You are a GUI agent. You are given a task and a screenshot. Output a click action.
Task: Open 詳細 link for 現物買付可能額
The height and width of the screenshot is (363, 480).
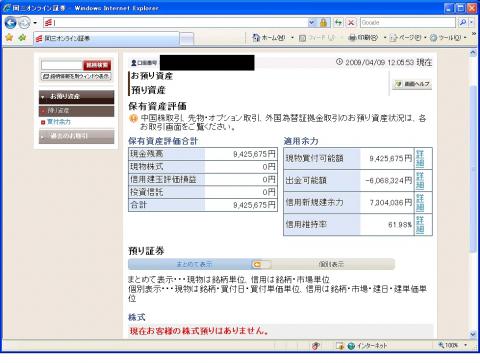click(420, 159)
